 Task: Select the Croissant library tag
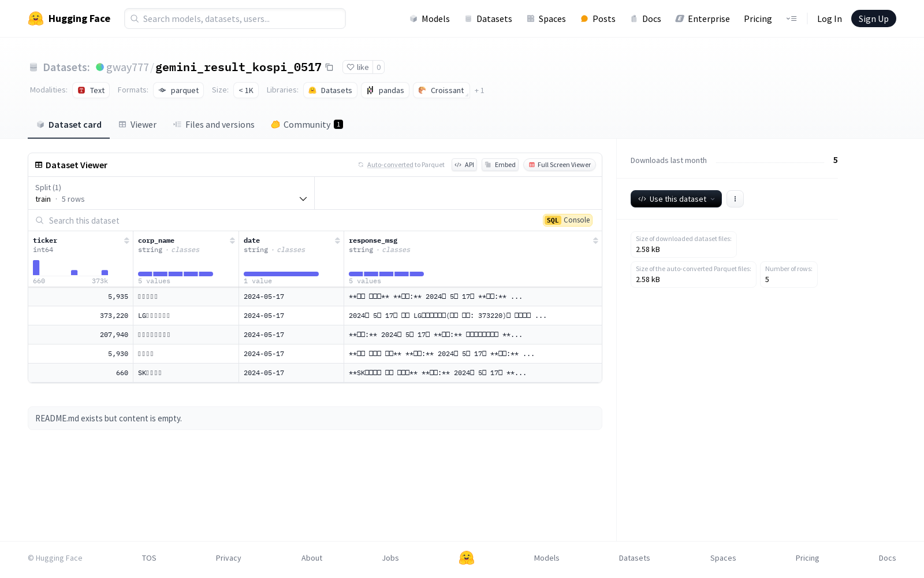(441, 90)
